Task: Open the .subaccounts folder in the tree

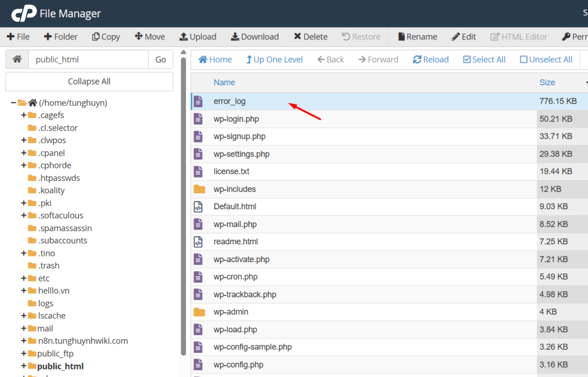Action: (x=58, y=240)
